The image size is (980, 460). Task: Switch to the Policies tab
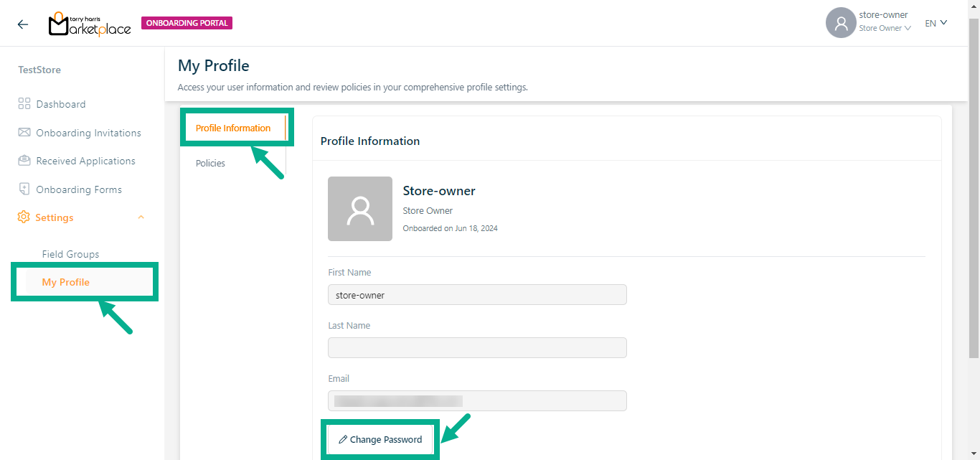click(210, 164)
